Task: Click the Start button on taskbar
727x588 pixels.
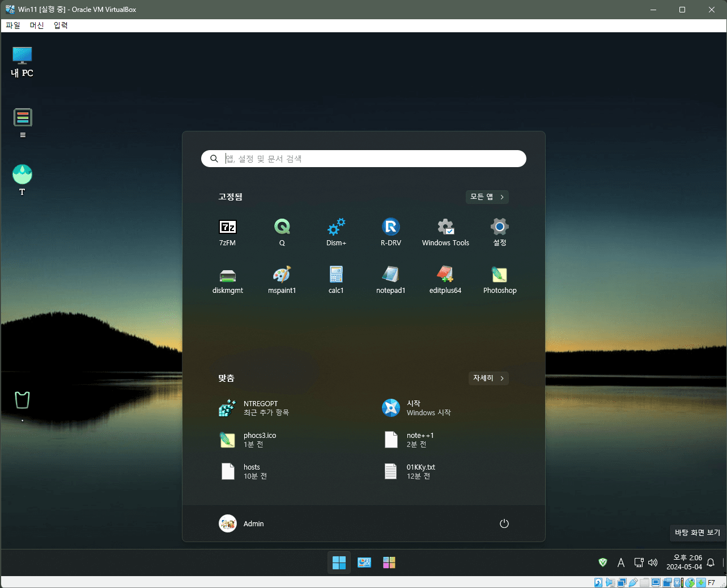Action: click(x=339, y=563)
